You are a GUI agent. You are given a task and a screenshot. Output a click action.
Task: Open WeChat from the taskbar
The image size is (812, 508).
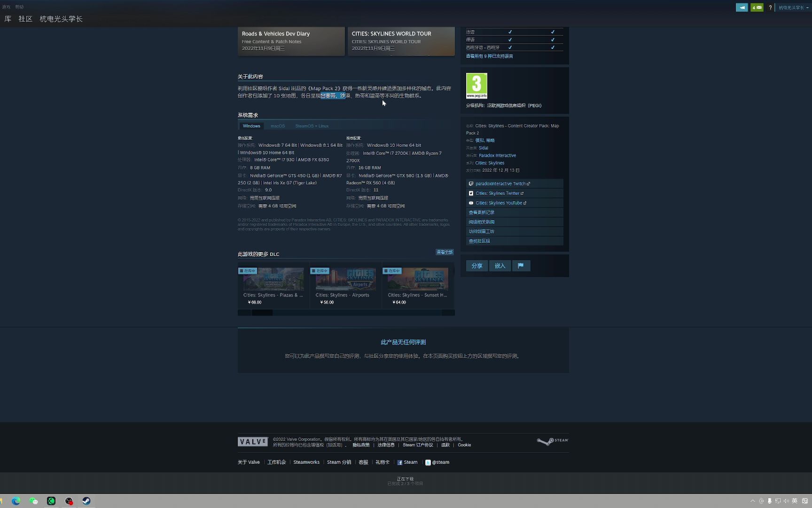click(x=33, y=501)
